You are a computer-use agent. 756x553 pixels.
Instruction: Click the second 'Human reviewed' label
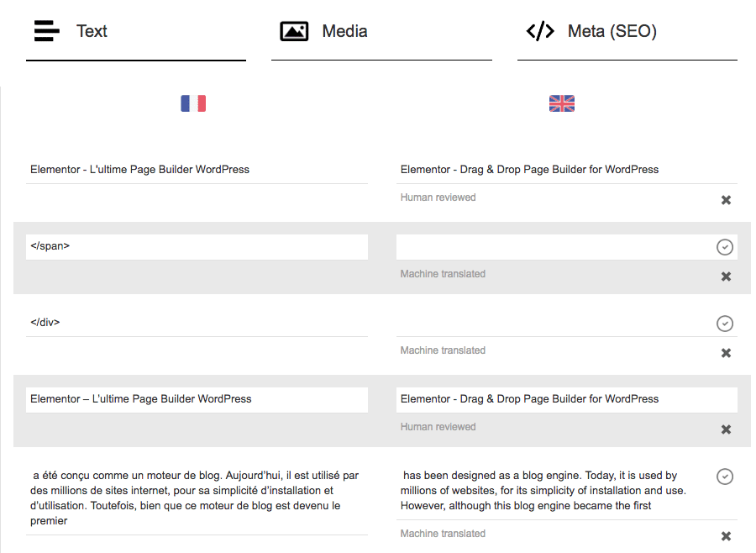click(438, 427)
